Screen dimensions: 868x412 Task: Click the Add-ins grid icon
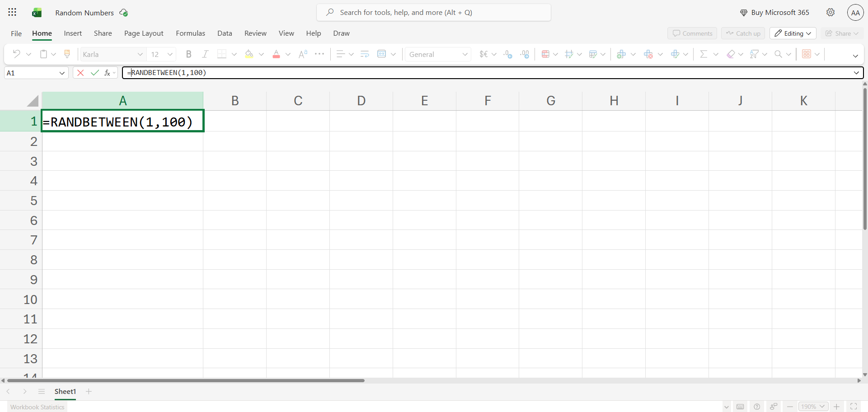(x=807, y=54)
